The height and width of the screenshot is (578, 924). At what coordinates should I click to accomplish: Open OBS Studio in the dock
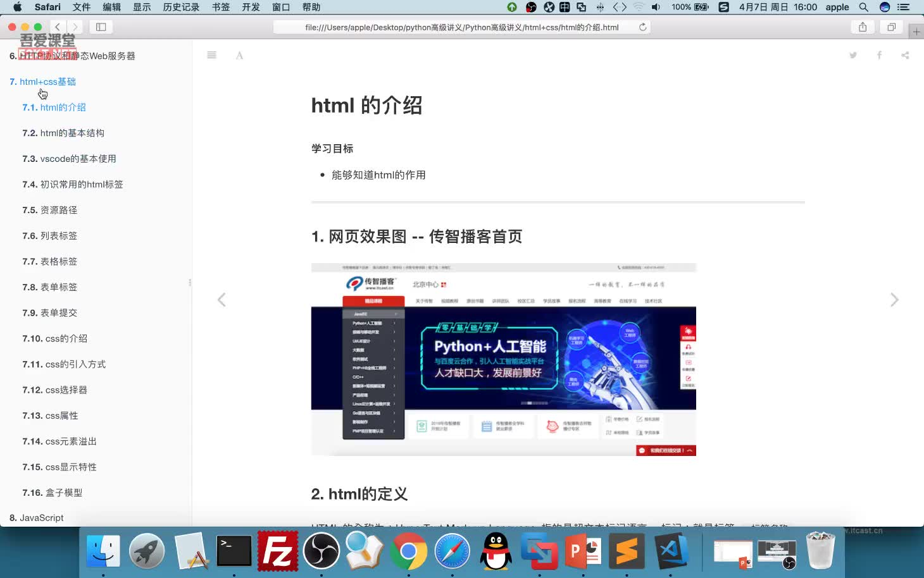[x=322, y=550]
